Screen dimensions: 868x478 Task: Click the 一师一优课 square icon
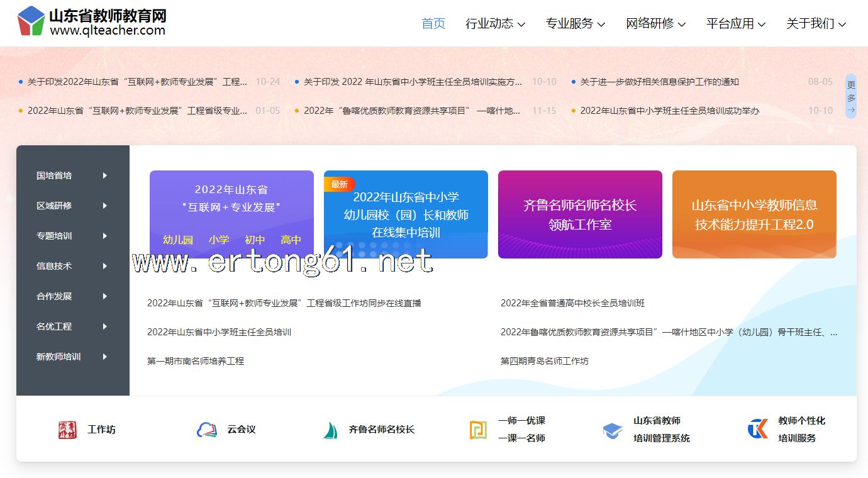coord(478,430)
